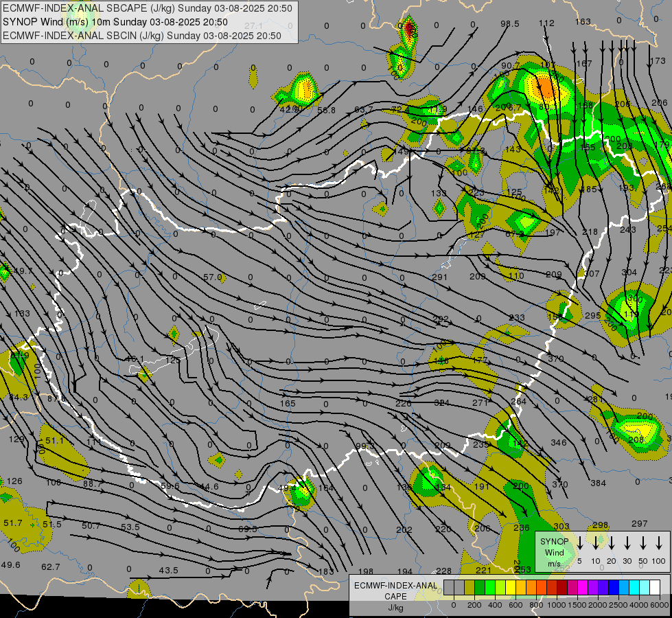Click the map value 173
The height and width of the screenshot is (618, 672).
658,61
